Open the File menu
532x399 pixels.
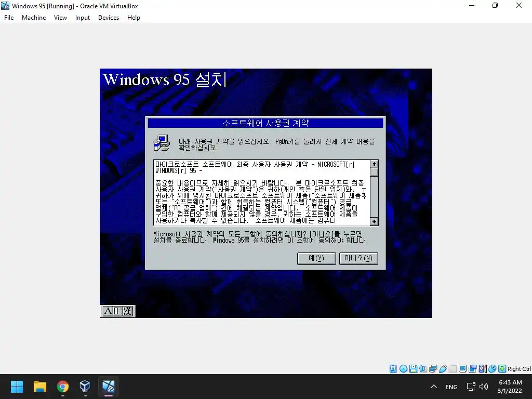point(9,18)
